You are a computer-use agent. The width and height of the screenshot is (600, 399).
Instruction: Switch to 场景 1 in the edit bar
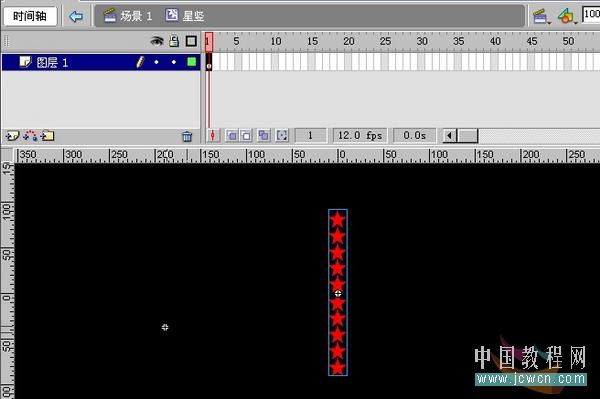[x=128, y=16]
